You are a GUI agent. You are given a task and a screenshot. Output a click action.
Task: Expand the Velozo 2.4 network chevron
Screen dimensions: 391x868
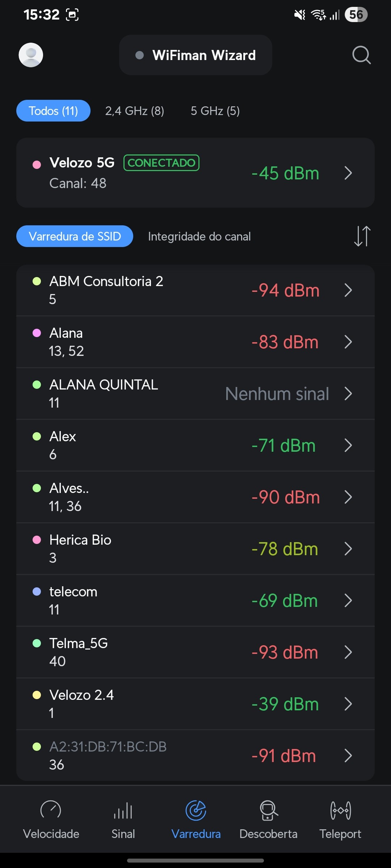[348, 704]
